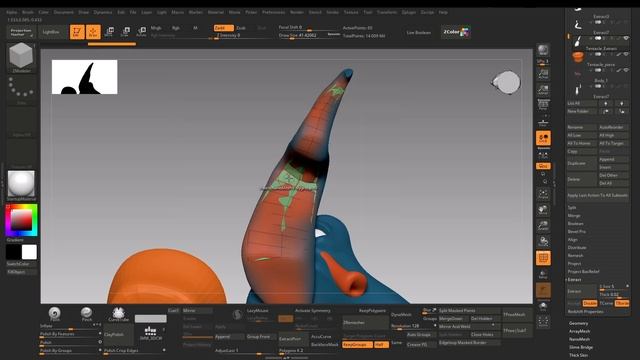Activate the Edit mode button
The height and width of the screenshot is (360, 640).
[77, 32]
